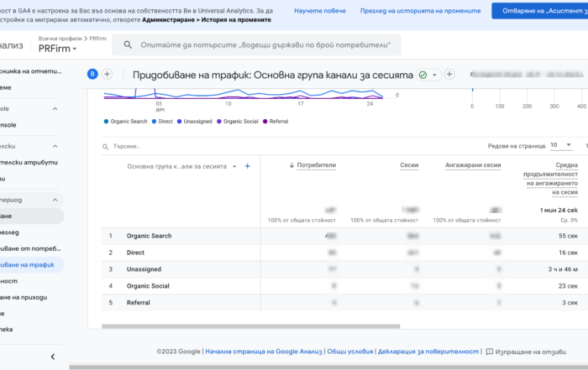Viewport: 588px width, 370px height.
Task: Click the search magnifier icon in top bar
Action: 128,45
